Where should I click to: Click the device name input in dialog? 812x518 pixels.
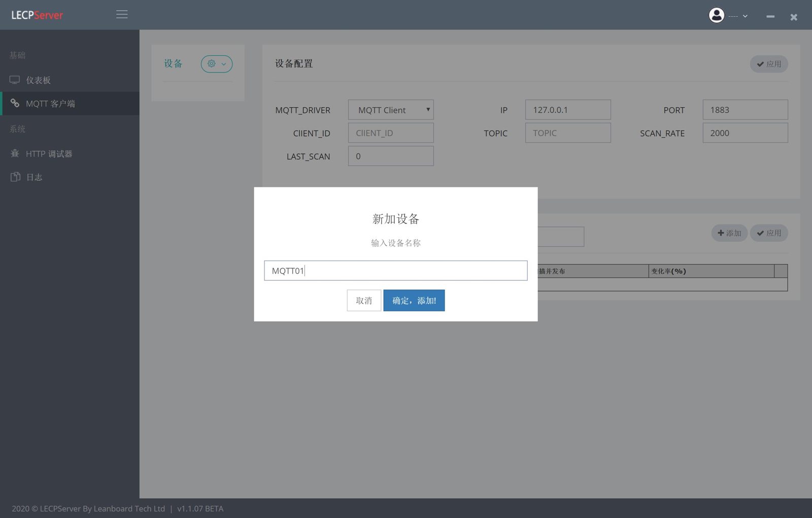pos(396,271)
